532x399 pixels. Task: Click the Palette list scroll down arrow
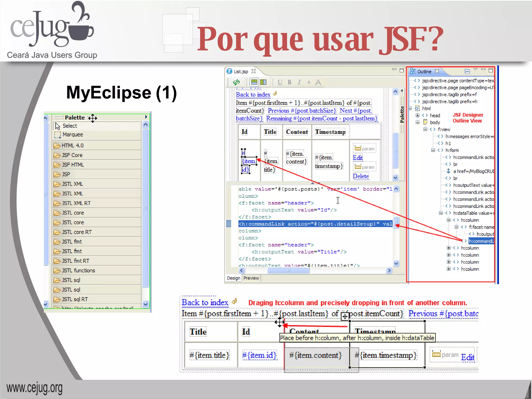[x=145, y=304]
